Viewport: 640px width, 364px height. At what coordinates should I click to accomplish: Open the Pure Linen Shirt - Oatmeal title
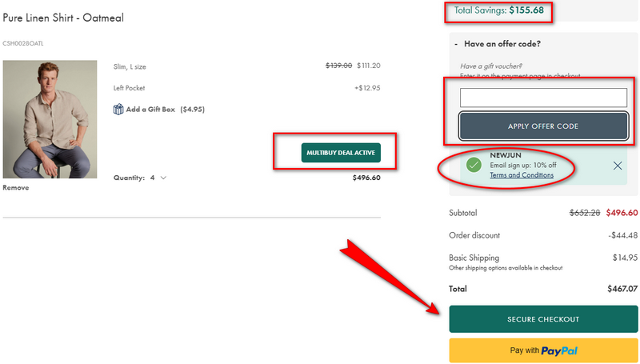pos(63,18)
